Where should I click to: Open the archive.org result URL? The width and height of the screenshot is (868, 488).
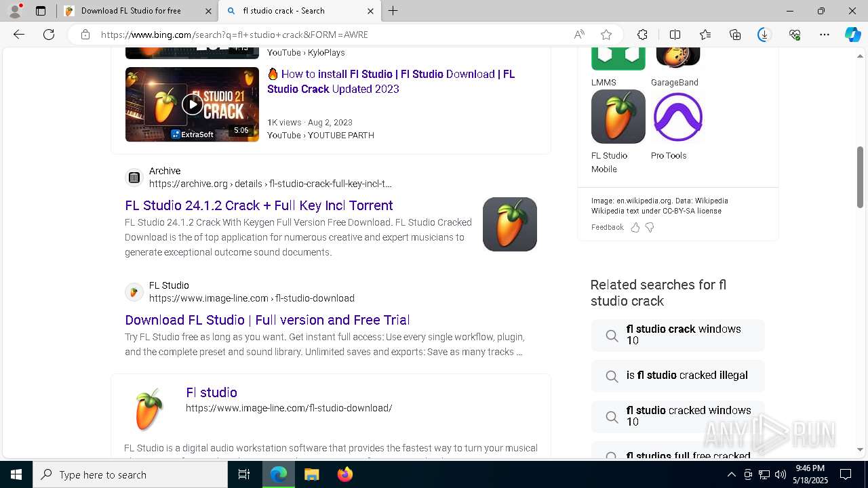click(271, 184)
